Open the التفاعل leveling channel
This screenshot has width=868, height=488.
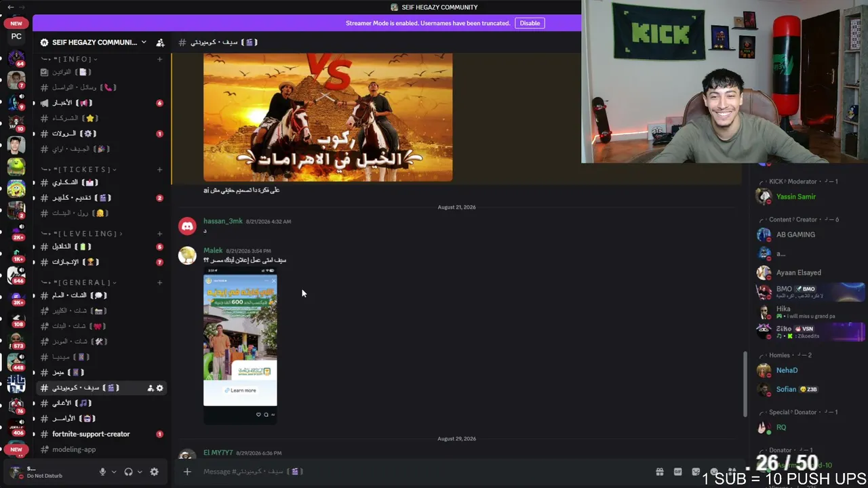102,247
